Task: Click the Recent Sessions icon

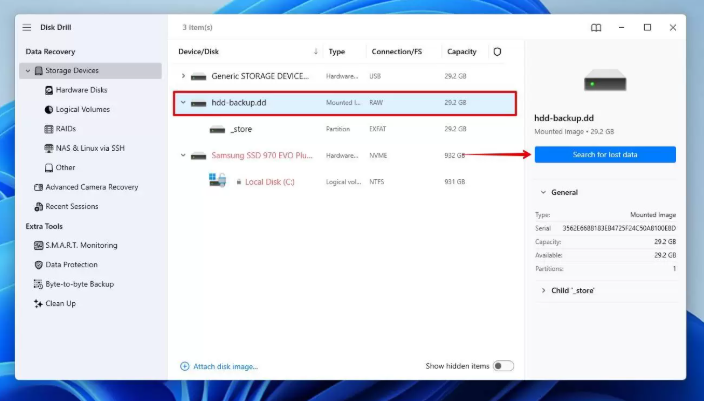Action: click(39, 207)
